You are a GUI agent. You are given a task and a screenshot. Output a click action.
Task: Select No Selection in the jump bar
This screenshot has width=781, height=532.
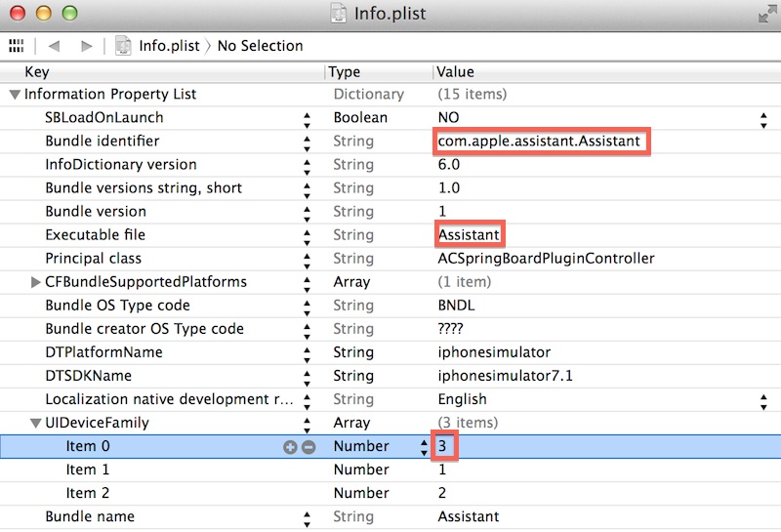pos(260,46)
